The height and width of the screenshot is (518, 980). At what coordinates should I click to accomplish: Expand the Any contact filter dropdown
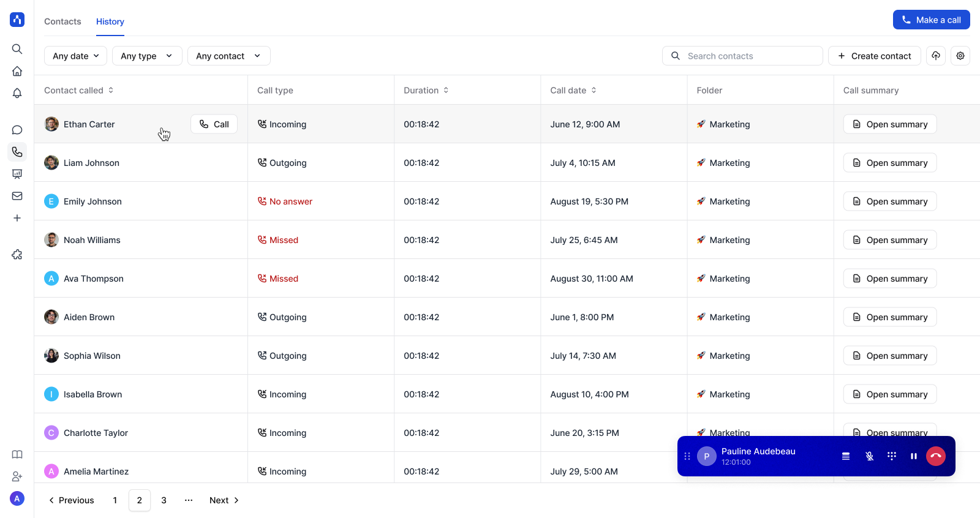click(x=228, y=56)
